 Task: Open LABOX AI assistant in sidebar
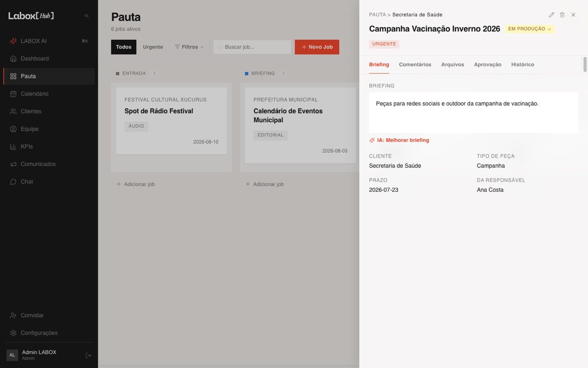[49, 41]
